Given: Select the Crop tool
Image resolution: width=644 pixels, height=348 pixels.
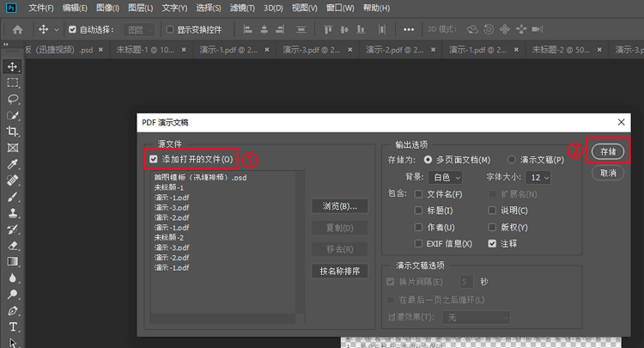Looking at the screenshot, I should click(13, 131).
